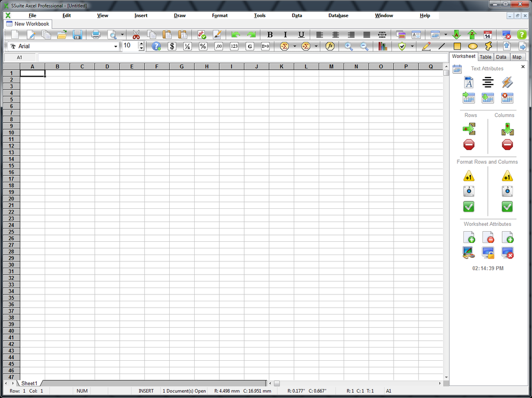Cut selection with the scissors icon
Screen dimensions: 532x398
136,35
